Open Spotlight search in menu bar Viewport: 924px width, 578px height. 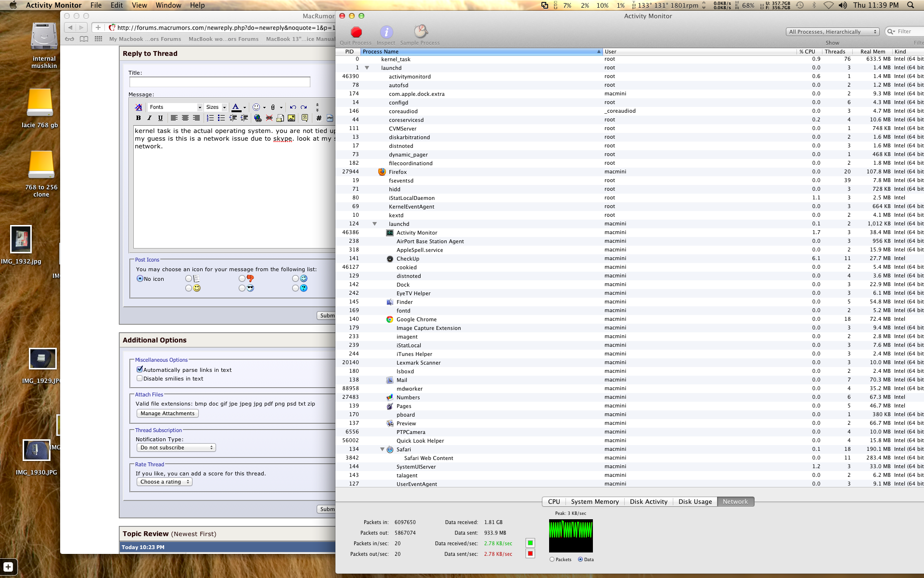(x=911, y=5)
